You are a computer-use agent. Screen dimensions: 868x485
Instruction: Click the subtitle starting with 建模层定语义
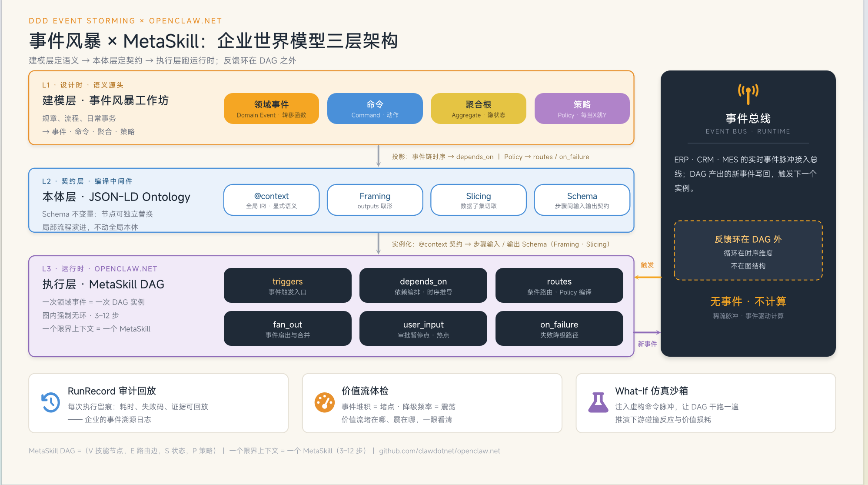(163, 60)
